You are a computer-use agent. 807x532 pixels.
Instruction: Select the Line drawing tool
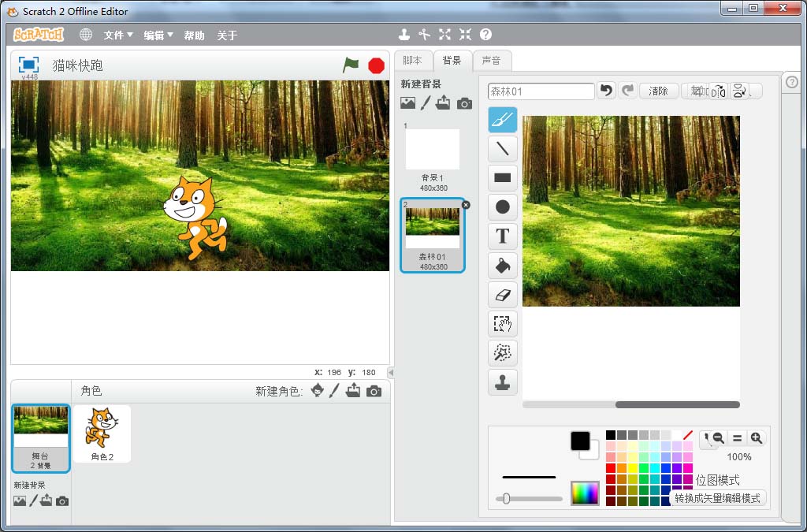click(x=503, y=148)
